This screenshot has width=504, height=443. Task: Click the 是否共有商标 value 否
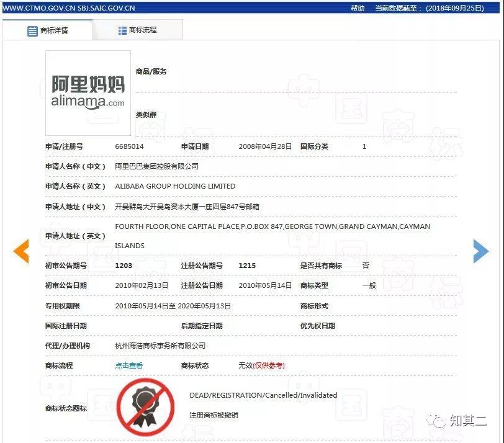(x=366, y=266)
